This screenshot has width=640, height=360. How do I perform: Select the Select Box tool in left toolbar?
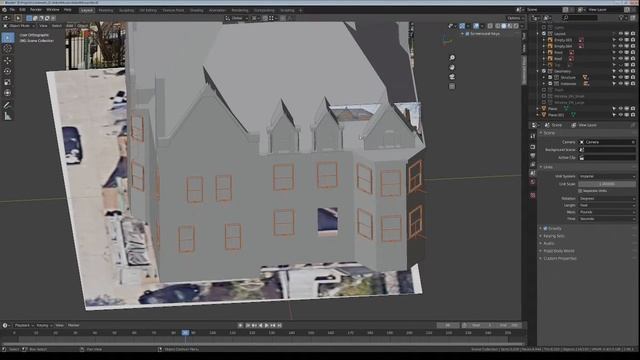click(8, 38)
